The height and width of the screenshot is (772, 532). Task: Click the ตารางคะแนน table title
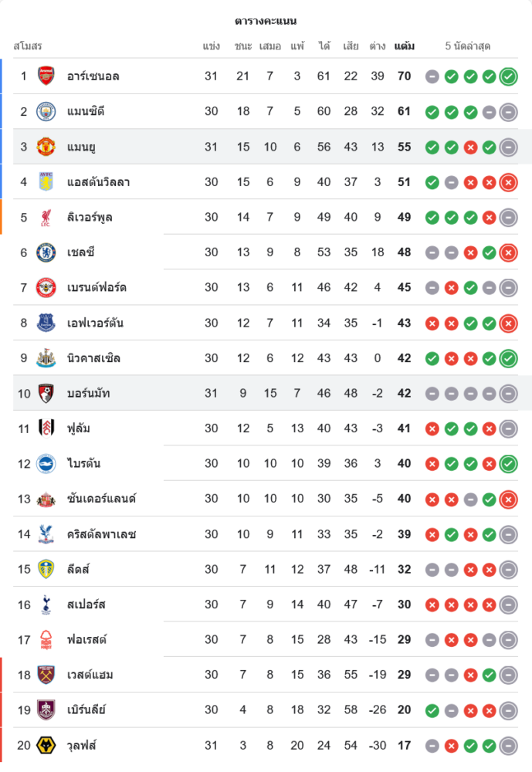pos(266,21)
